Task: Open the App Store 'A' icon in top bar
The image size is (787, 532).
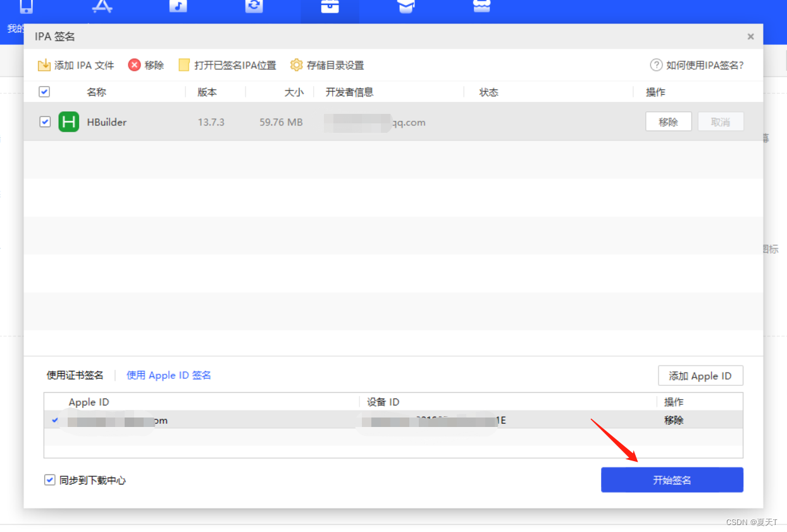Action: [x=102, y=6]
